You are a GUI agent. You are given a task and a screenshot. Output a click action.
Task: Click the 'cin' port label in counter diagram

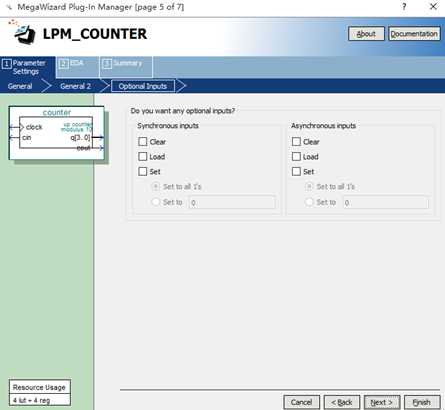[x=27, y=137]
